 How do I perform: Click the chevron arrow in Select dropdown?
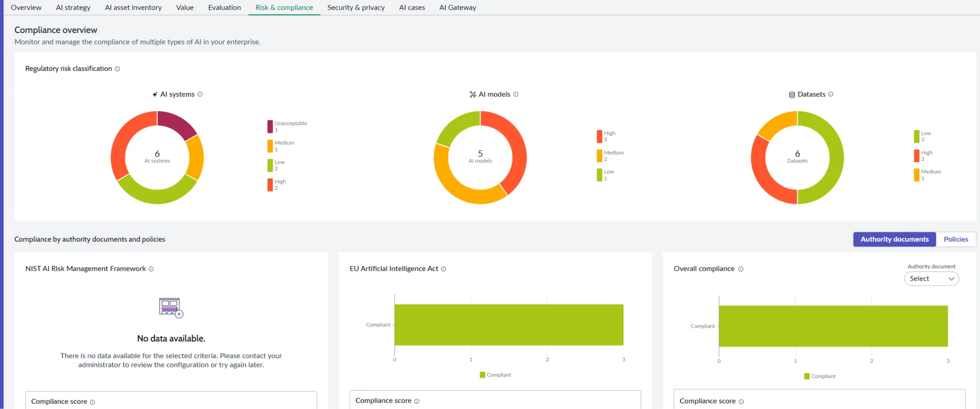(951, 279)
